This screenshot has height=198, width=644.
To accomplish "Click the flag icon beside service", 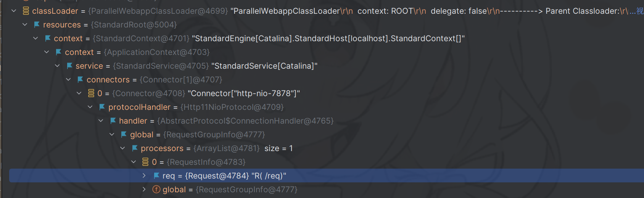I will coord(69,66).
